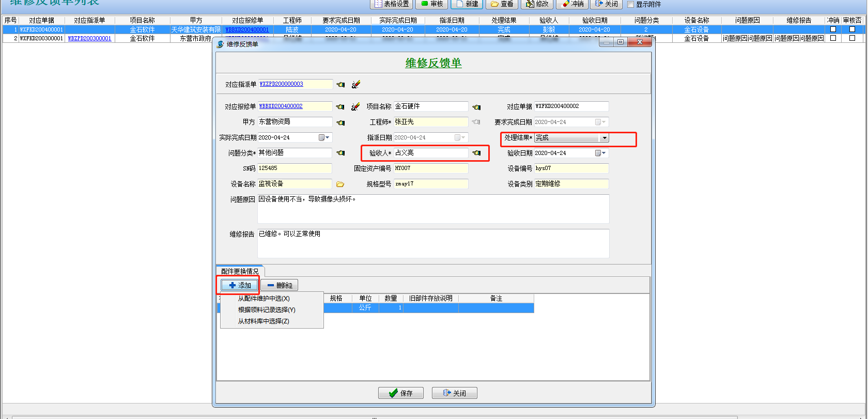This screenshot has width=868, height=419.
Task: Click lookup icon beside 问题分类 field
Action: (340, 153)
